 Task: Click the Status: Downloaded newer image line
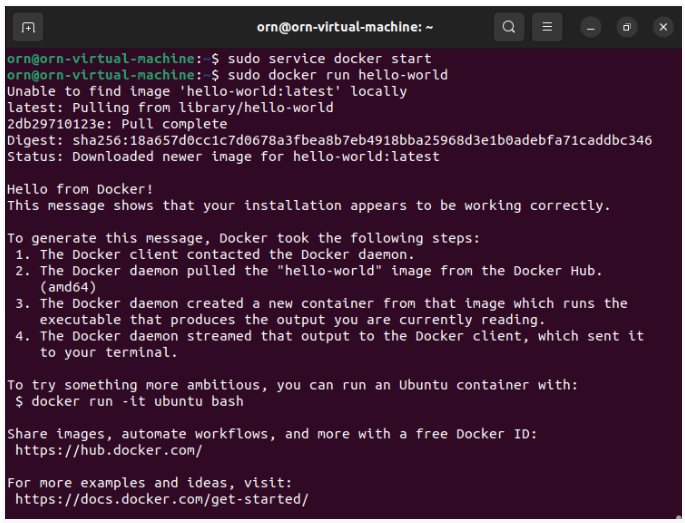(x=223, y=156)
